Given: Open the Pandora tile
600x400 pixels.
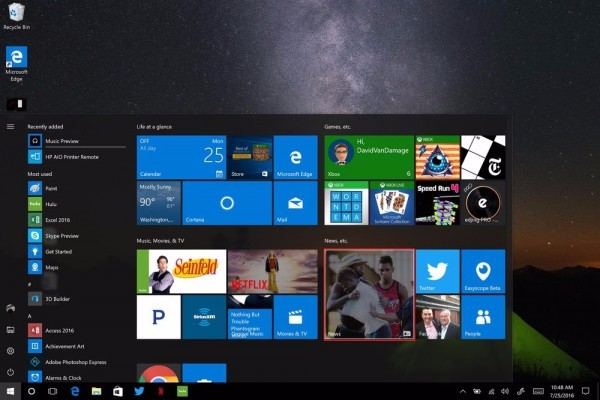Looking at the screenshot, I should coord(158,317).
